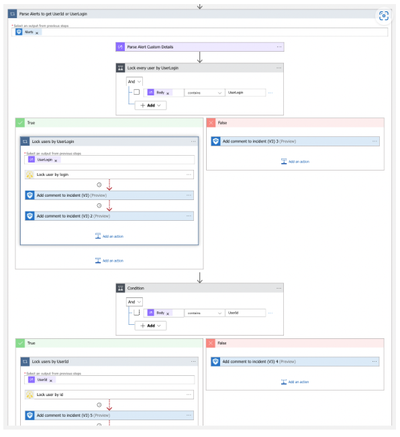Screen dimensions: 400x437
Task: Click the UserLogin value input field
Action: pos(246,93)
